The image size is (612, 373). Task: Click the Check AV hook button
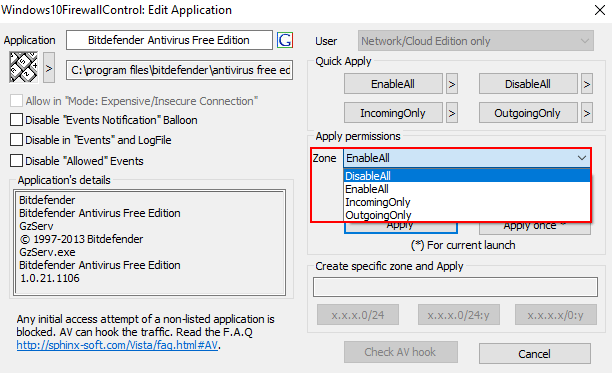point(401,352)
